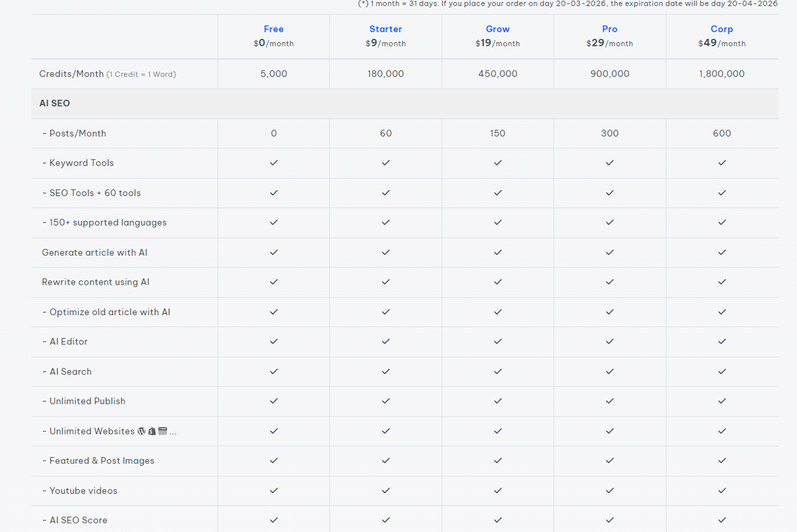Click the 1 month = 31 days note
Image resolution: width=797 pixels, height=532 pixels.
pyautogui.click(x=568, y=3)
